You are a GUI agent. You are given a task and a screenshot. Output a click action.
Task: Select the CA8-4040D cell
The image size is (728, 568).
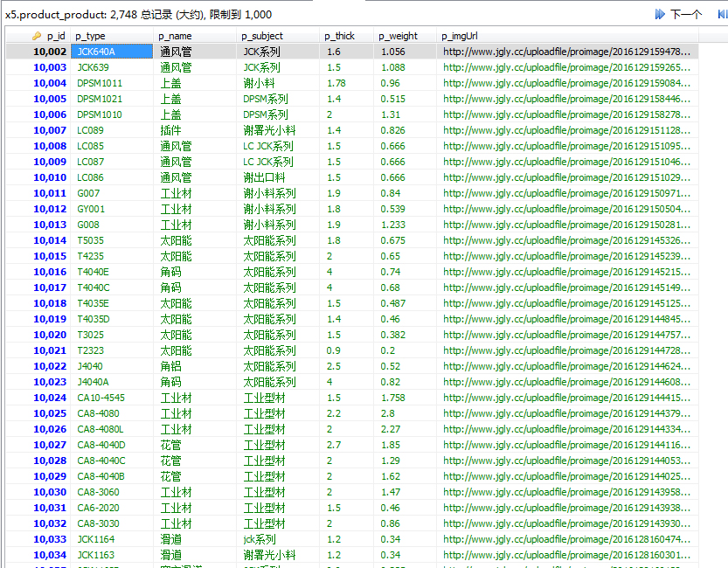(112, 445)
